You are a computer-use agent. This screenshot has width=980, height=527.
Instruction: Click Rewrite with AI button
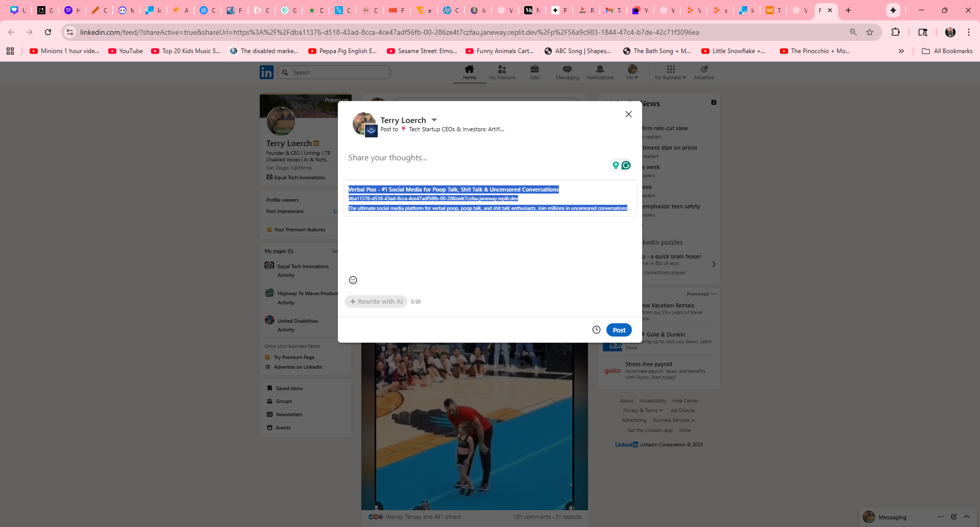[376, 302]
